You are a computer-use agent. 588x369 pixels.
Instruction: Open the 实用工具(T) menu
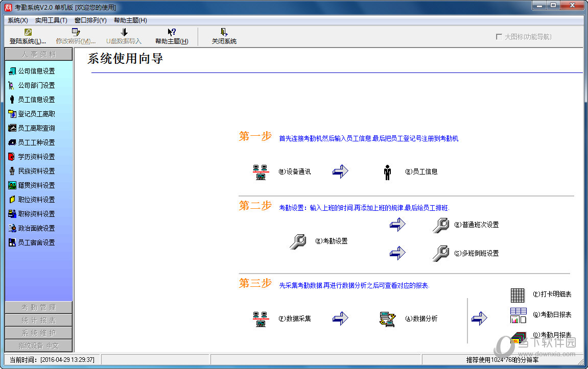pyautogui.click(x=51, y=20)
